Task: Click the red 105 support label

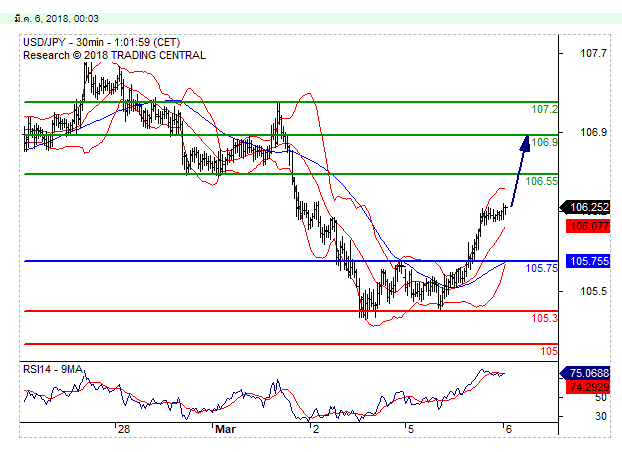Action: [549, 351]
